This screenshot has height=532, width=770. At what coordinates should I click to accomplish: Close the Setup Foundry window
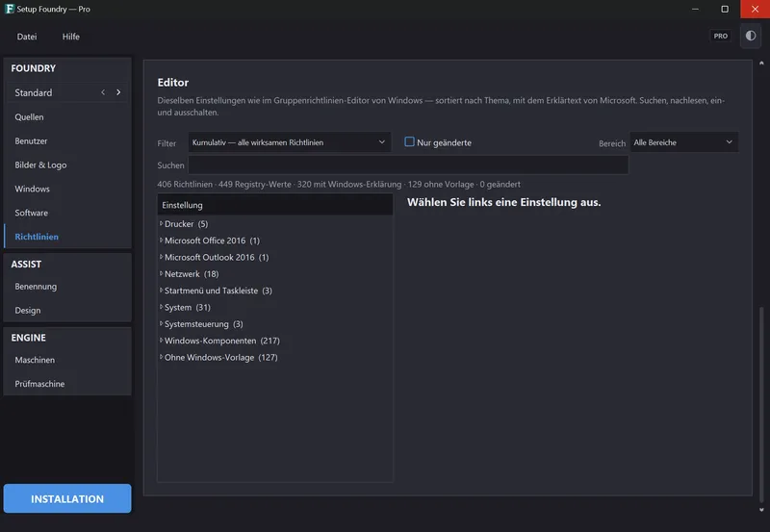click(755, 9)
